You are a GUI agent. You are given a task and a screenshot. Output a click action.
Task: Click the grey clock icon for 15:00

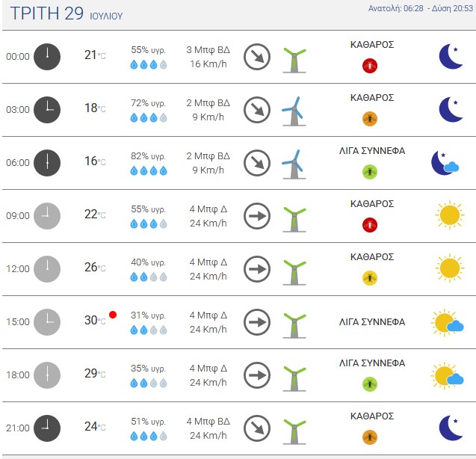pyautogui.click(x=47, y=322)
